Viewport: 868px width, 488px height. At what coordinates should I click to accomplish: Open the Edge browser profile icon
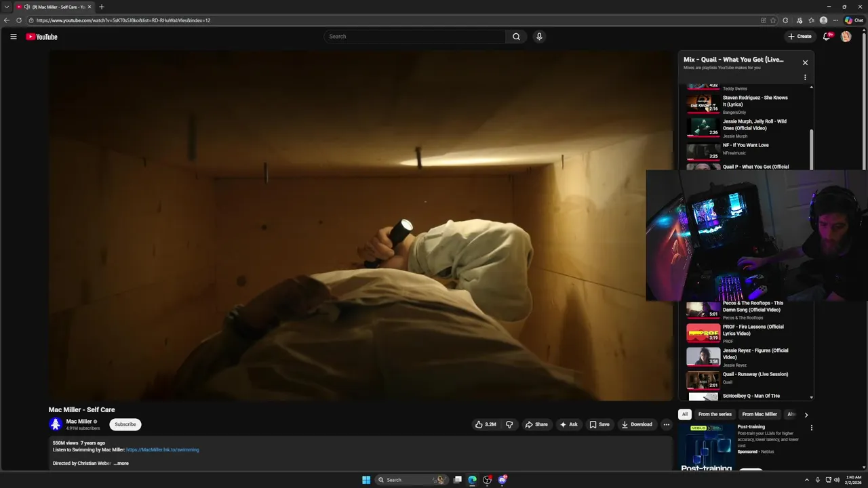coord(823,20)
